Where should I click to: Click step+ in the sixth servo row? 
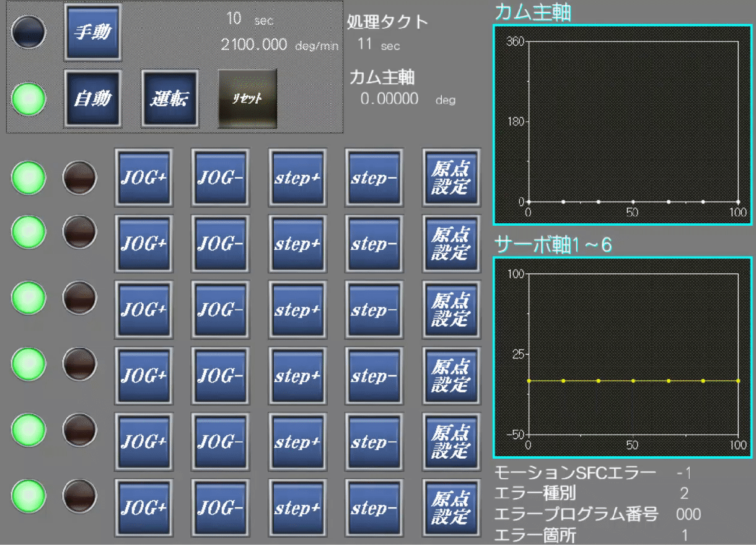(297, 508)
